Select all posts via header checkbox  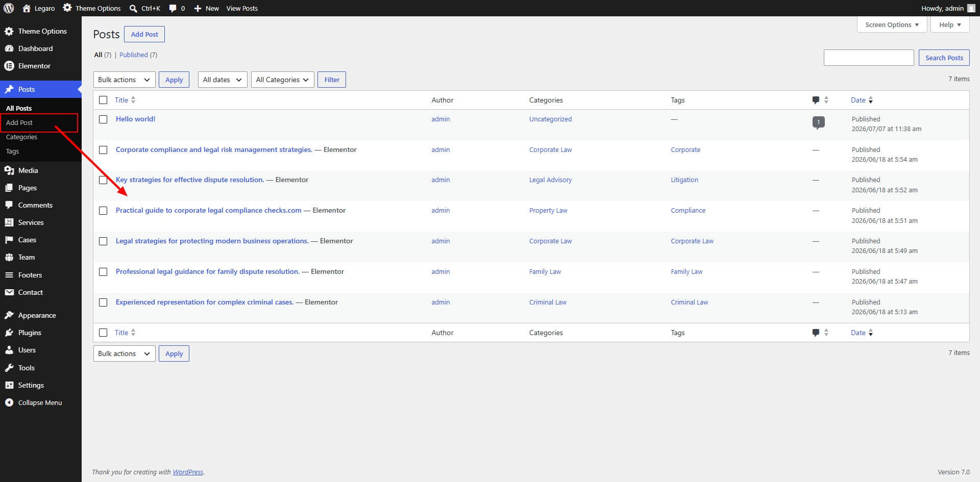coord(103,100)
